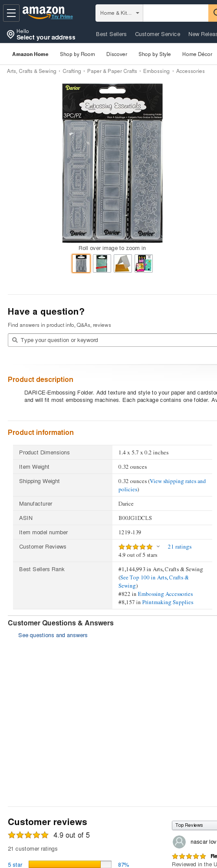Click model number 1219-139
217x868 pixels.
pos(130,533)
